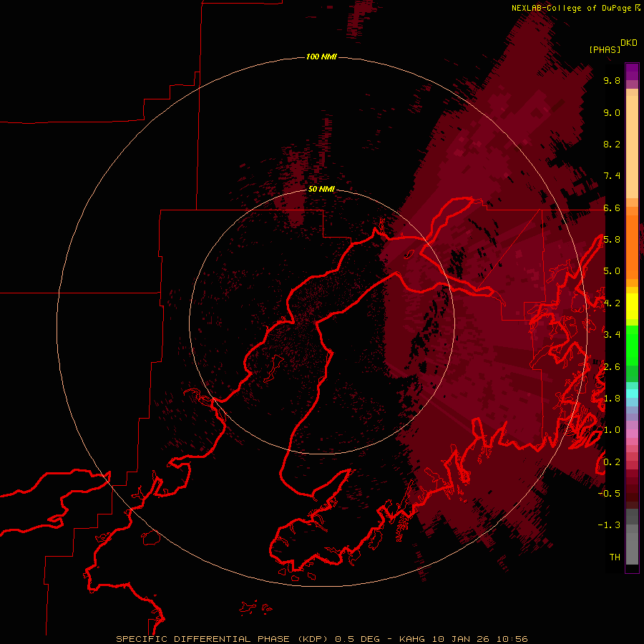Click the SPECIFIC DIFFERENTIAL PHASE (KDP) title text

point(223,639)
